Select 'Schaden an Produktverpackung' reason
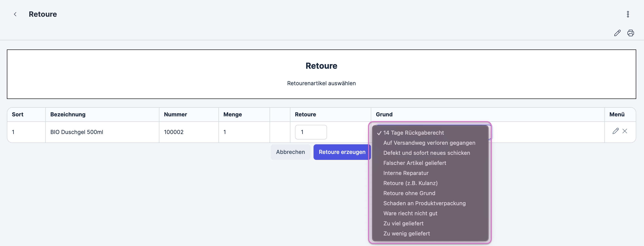Image resolution: width=644 pixels, height=246 pixels. [x=424, y=203]
